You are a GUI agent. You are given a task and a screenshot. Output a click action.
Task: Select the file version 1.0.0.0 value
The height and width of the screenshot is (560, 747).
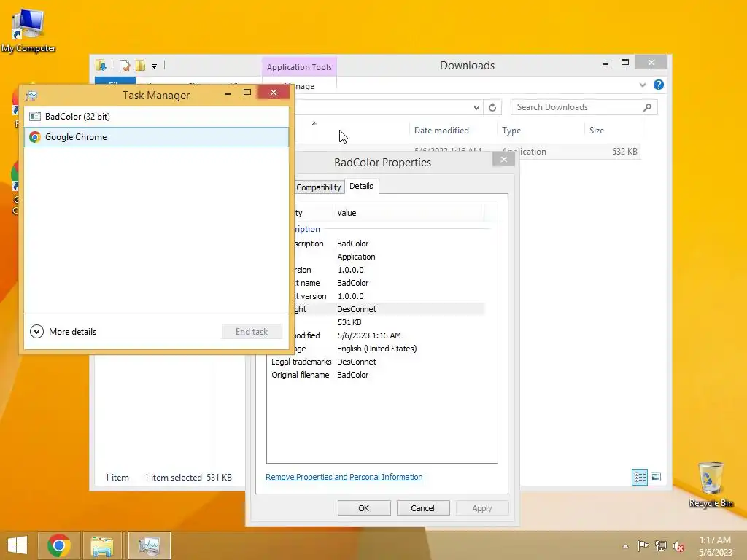(351, 270)
